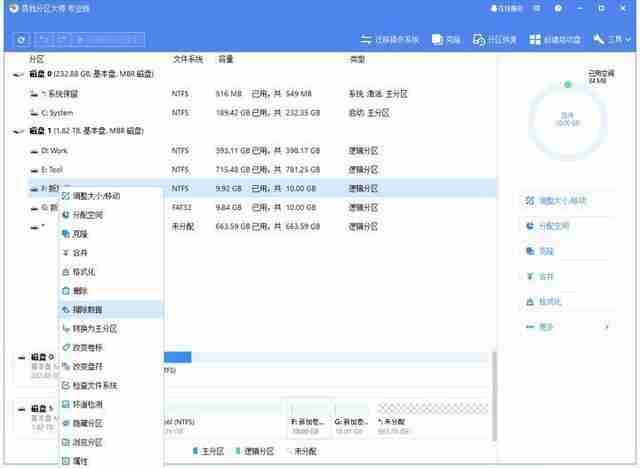Click the undo arrow in the left toolbar

click(45, 40)
